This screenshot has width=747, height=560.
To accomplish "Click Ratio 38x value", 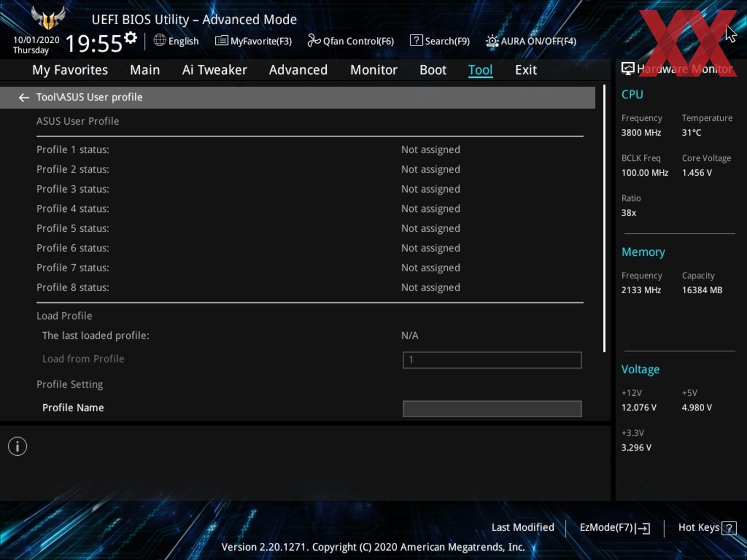I will (629, 213).
